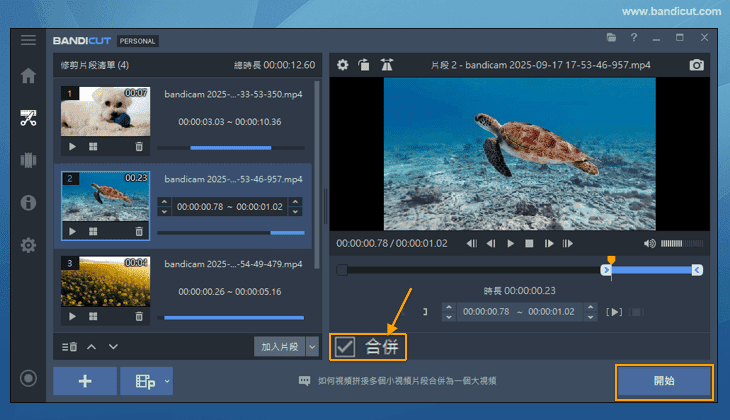Open the video merging help link
The height and width of the screenshot is (420, 730).
pos(407,381)
